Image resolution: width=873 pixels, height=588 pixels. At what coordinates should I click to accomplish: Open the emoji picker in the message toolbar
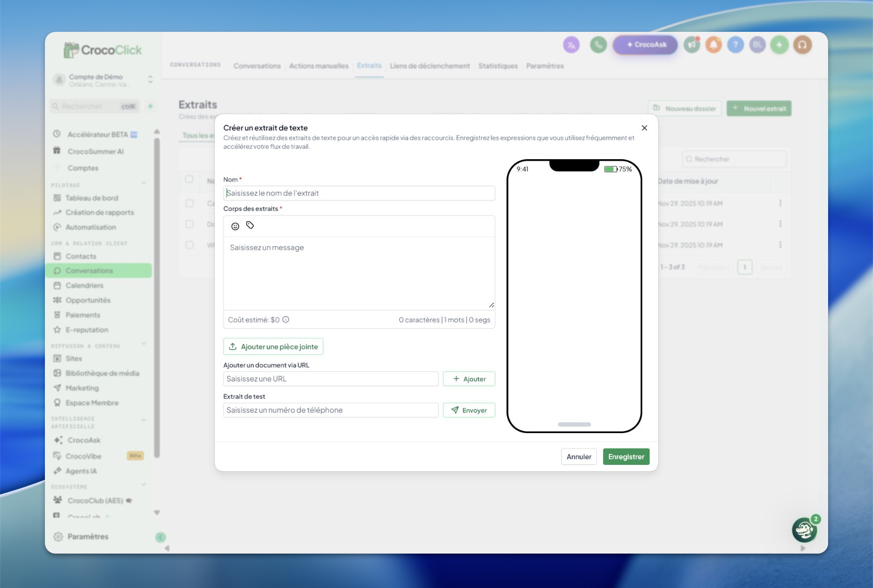235,226
